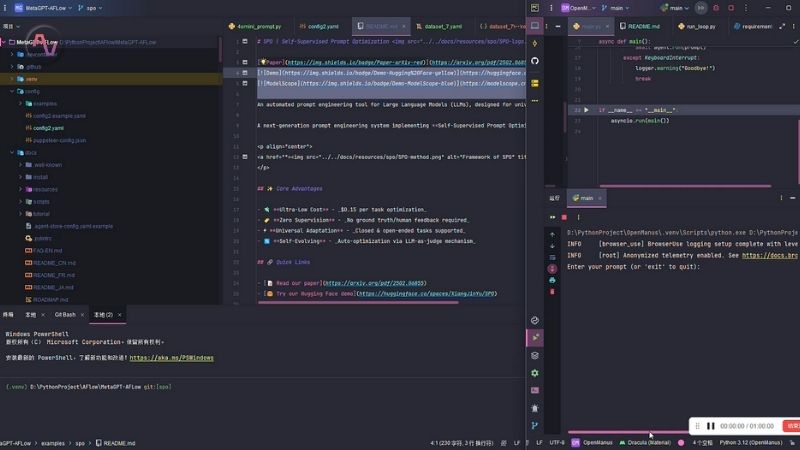Select config2.yaml in project tree

(48, 128)
